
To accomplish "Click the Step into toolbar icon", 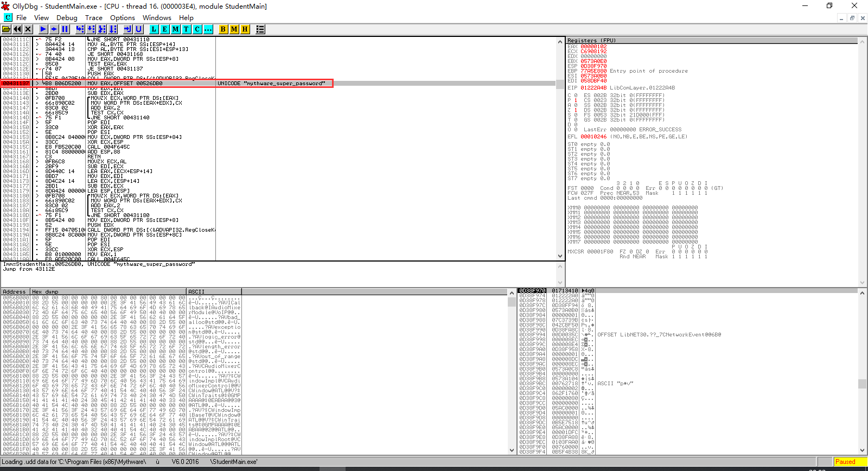I will point(80,29).
